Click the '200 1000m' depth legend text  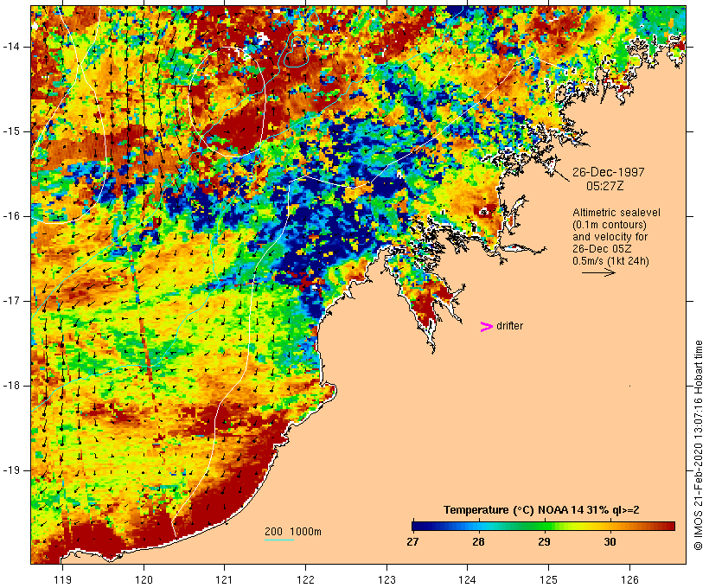293,532
